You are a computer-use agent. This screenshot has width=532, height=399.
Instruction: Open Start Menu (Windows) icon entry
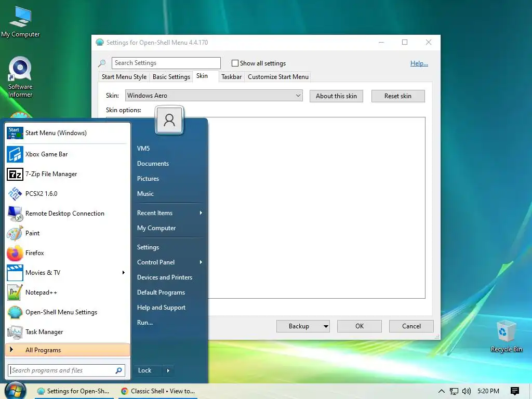click(15, 133)
